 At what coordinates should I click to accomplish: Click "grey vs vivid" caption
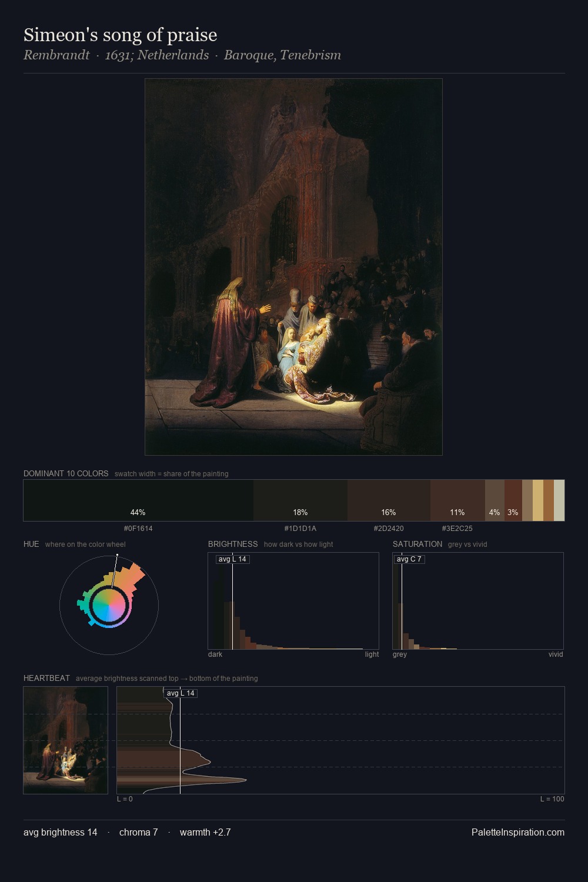pyautogui.click(x=467, y=544)
